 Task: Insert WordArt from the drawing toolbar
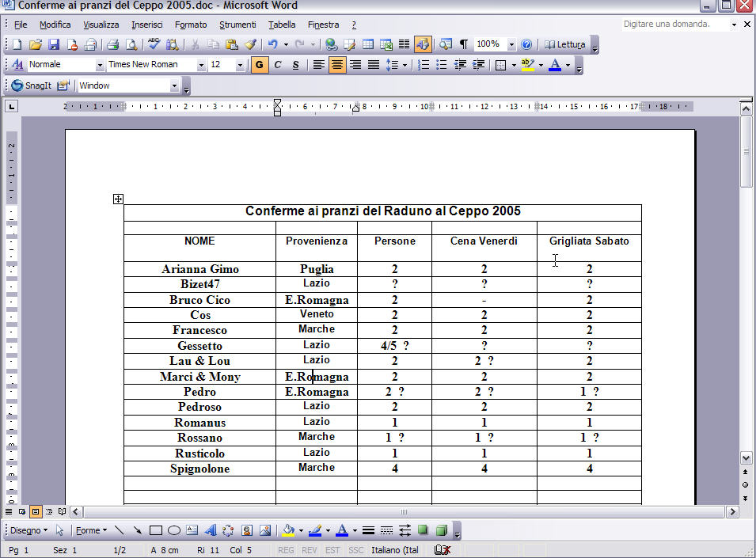point(211,530)
